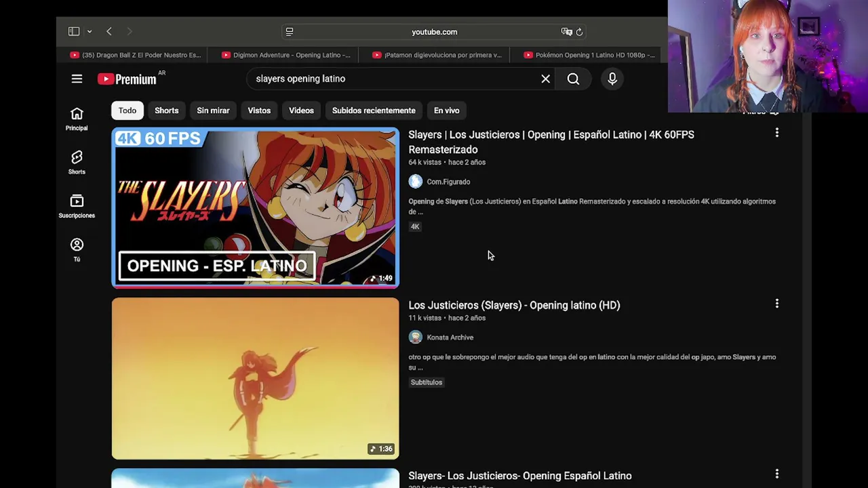This screenshot has width=868, height=488.
Task: Select the Todo filter chip
Action: click(127, 110)
